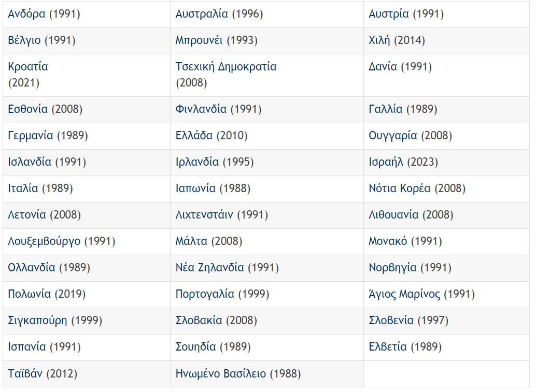Open the Ιαπωνία (1988) link

[x=213, y=188]
